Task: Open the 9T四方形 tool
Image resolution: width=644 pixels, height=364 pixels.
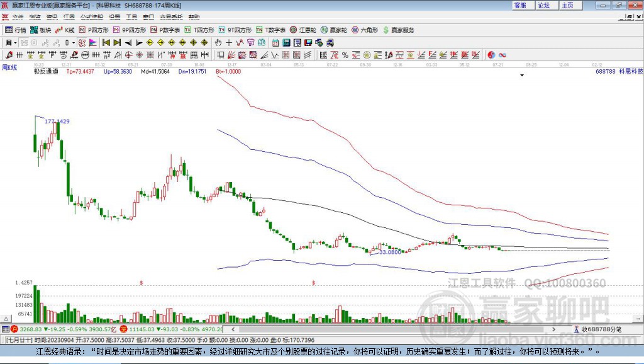Action: [235, 30]
